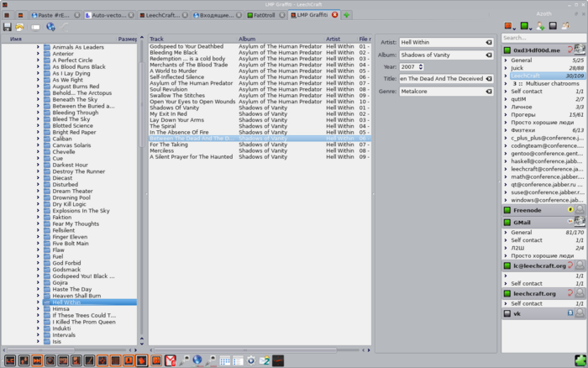This screenshot has width=588, height=368.
Task: Expand the Прогеры contact group
Action: pos(506,115)
